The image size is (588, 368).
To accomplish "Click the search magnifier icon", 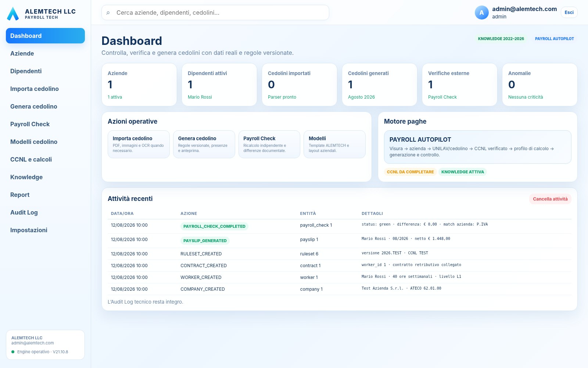I will coord(108,13).
